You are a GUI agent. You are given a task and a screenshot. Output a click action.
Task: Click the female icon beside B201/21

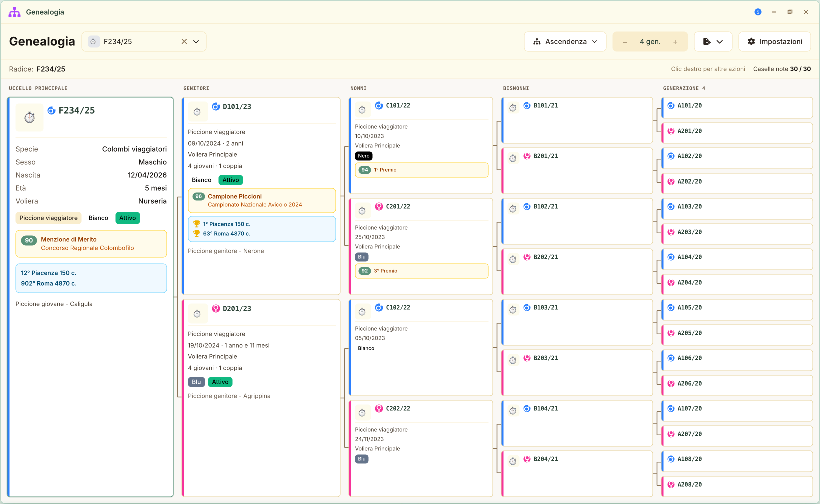[x=527, y=156]
